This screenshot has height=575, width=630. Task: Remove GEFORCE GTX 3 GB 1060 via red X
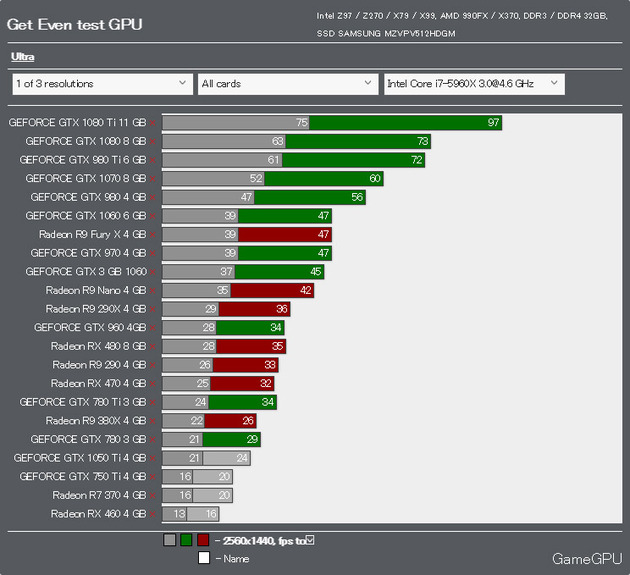(153, 272)
